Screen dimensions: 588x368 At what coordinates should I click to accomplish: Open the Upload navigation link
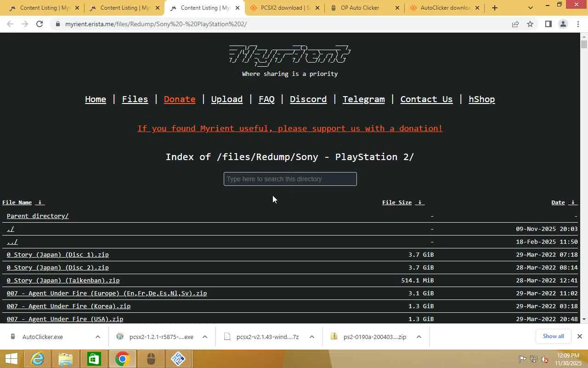[227, 99]
